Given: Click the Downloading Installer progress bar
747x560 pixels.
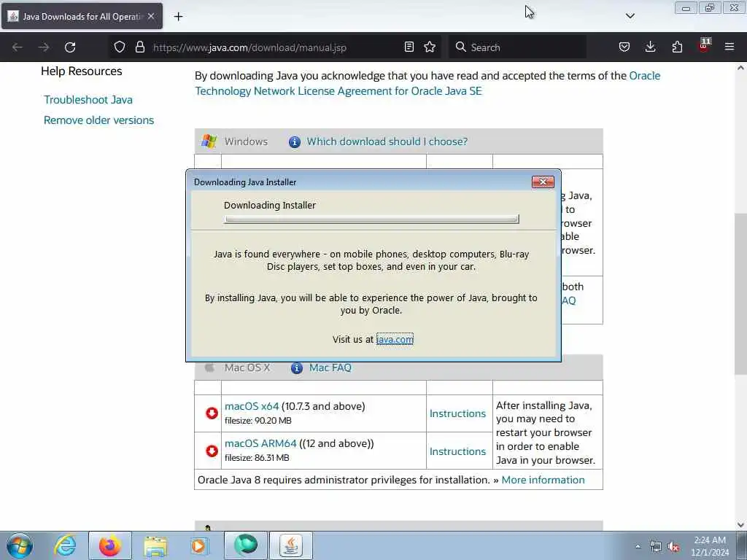Looking at the screenshot, I should click(x=371, y=219).
